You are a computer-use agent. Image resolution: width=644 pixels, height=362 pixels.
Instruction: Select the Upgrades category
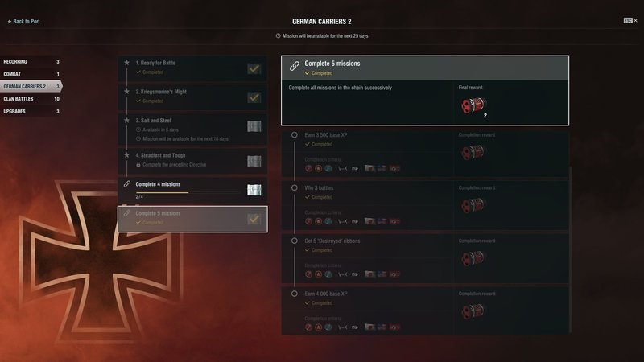31,111
